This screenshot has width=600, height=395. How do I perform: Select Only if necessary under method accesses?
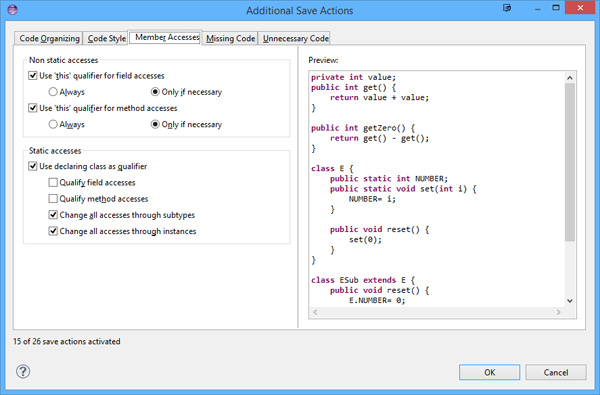pyautogui.click(x=155, y=124)
